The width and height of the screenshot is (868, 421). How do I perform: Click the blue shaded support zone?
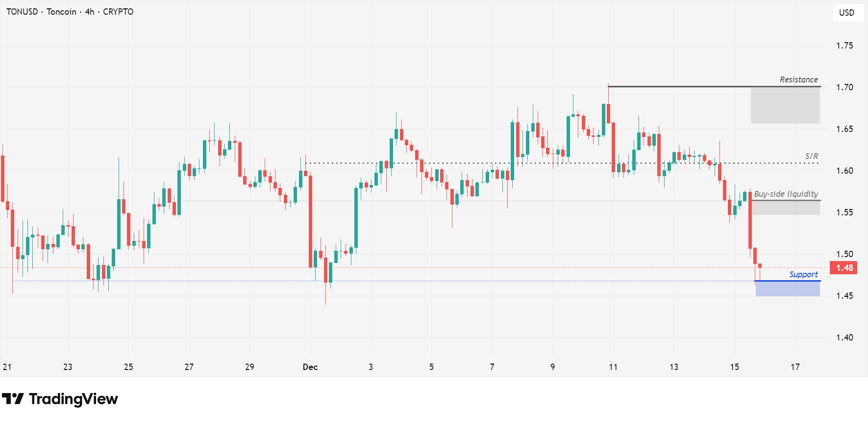[x=788, y=289]
